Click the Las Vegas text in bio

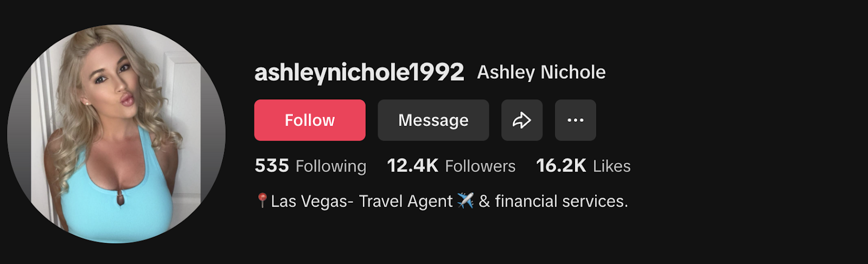[x=309, y=202]
